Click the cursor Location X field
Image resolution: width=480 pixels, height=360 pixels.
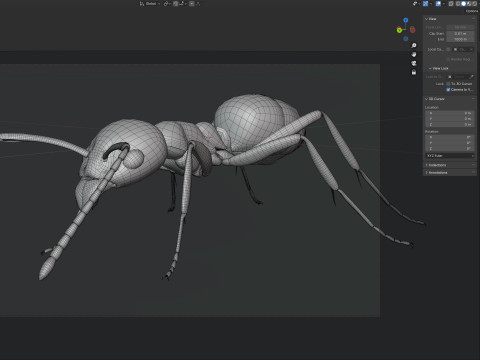[x=449, y=113]
